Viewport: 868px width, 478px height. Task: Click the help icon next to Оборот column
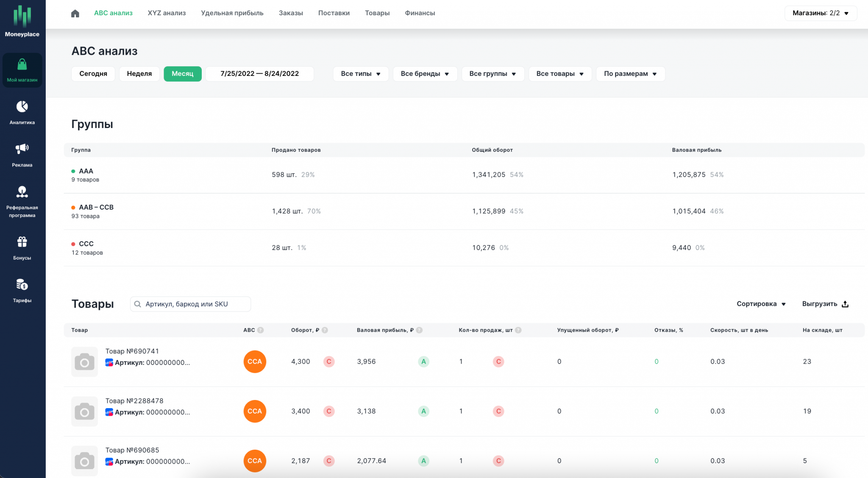click(325, 330)
